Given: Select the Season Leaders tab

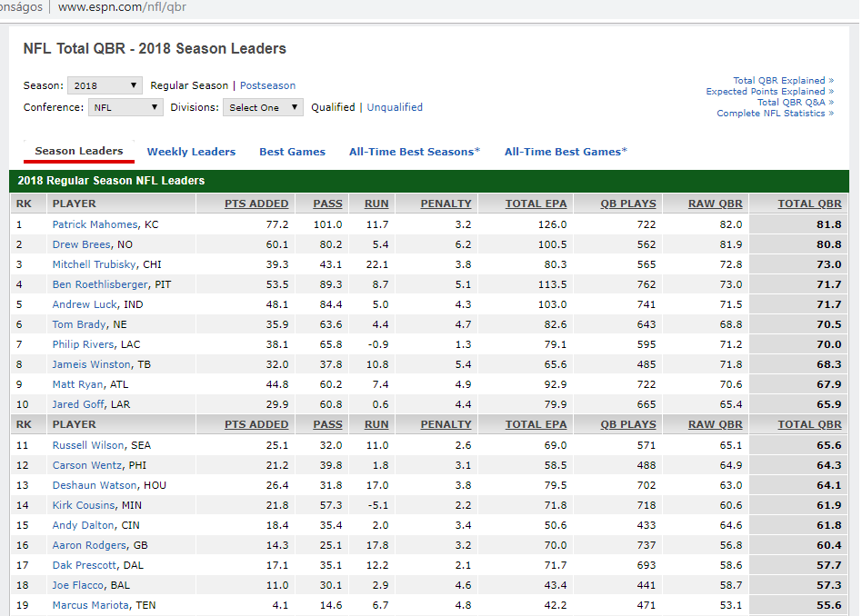Looking at the screenshot, I should [79, 151].
